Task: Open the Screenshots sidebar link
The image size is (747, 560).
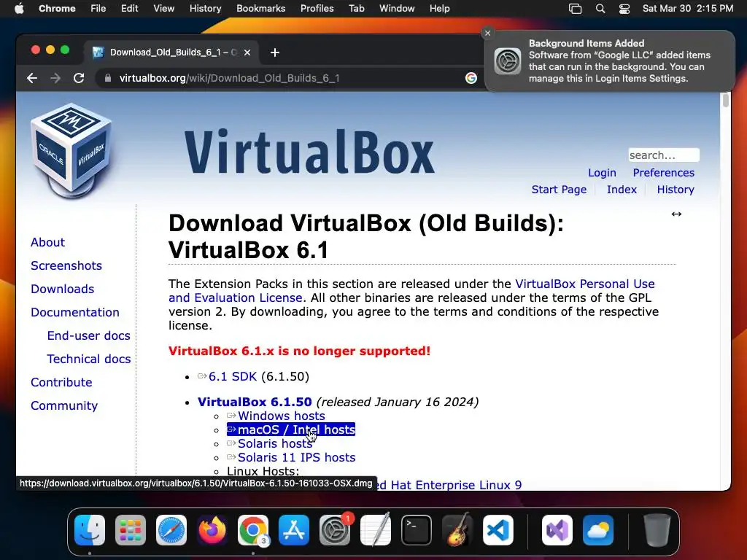Action: click(x=66, y=265)
